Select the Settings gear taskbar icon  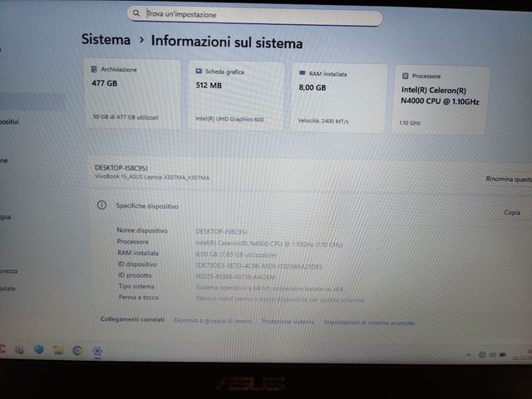point(98,351)
